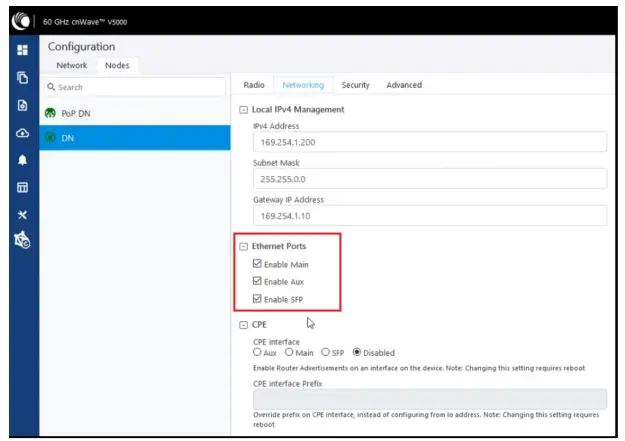The image size is (625, 441).
Task: Select the PoP DN node
Action: 77,113
